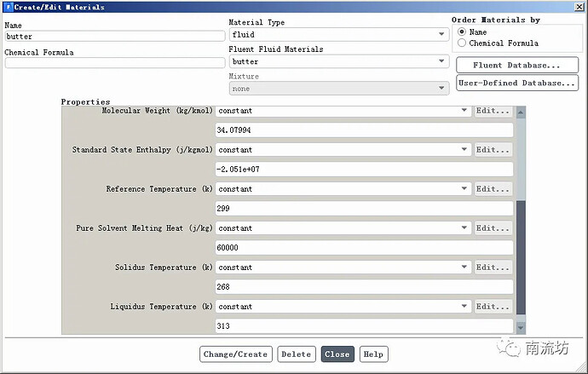The width and height of the screenshot is (588, 374).
Task: Open the Reference Temperature method dropdown
Action: (343, 189)
